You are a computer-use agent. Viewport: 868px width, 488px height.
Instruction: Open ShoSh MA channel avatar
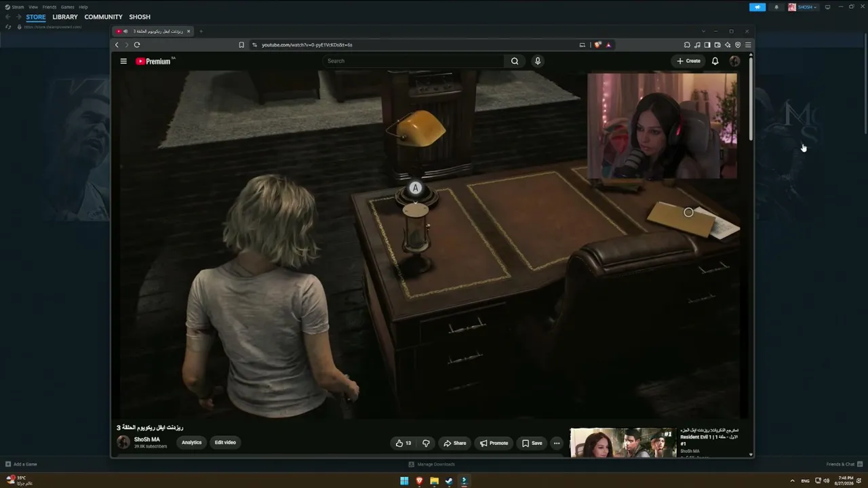(x=123, y=443)
